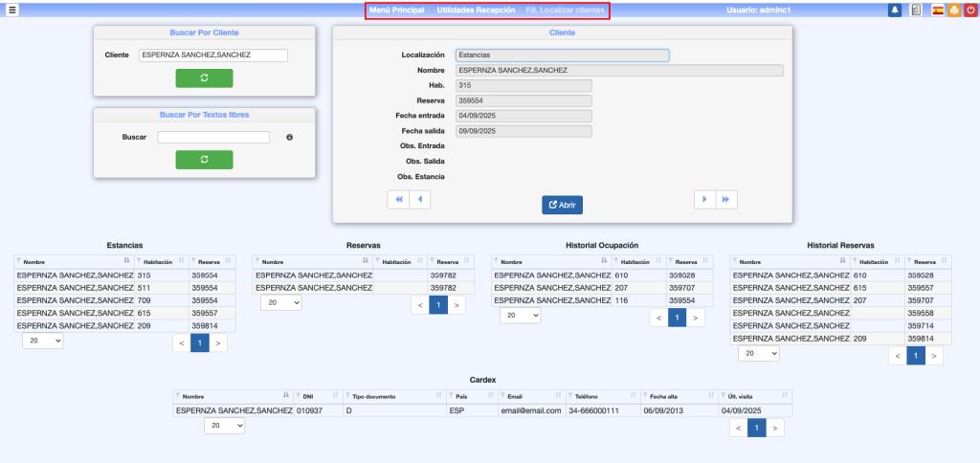Click the checklist document icon in header
The width and height of the screenshot is (980, 463).
click(x=916, y=10)
